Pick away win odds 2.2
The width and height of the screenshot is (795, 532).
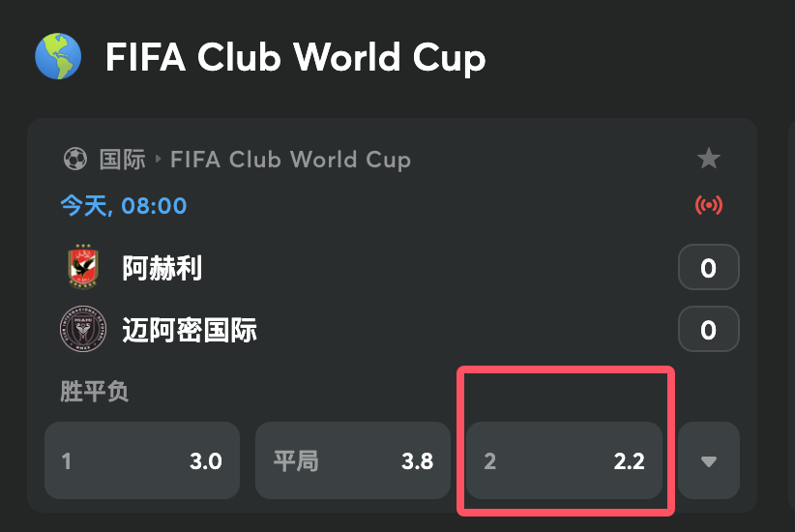(564, 460)
